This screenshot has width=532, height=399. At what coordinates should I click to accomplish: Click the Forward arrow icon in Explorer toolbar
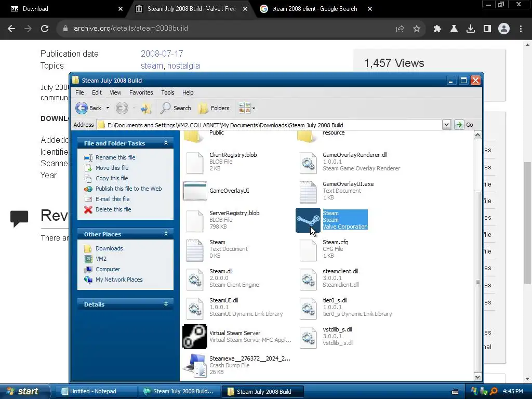point(122,108)
